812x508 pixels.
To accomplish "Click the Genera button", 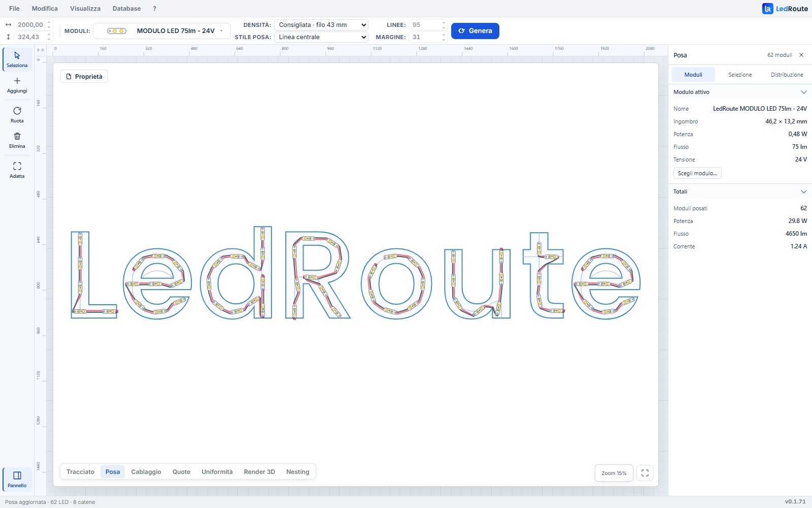I will [475, 31].
